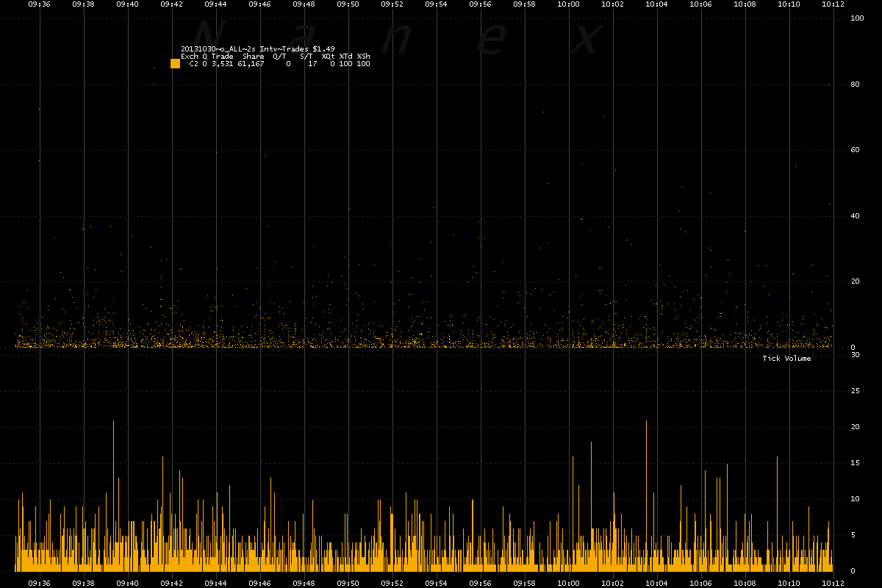Click the 'Exch' legend column header
Screen dimensions: 882x588
click(190, 57)
